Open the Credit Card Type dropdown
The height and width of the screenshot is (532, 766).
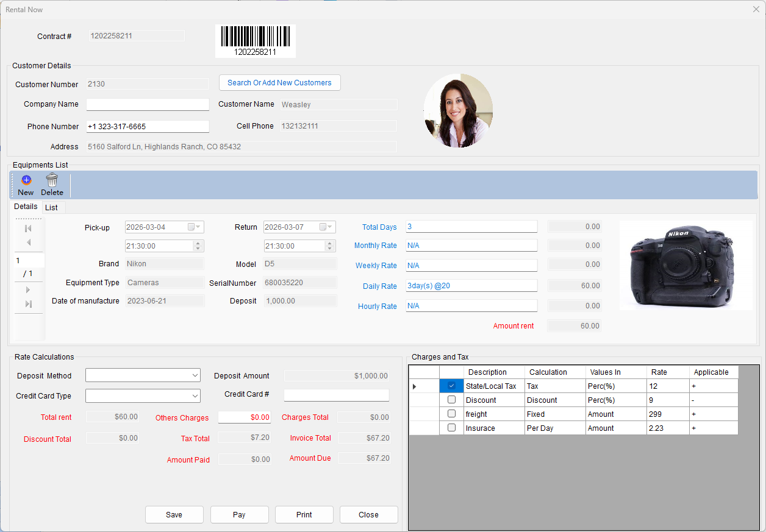coord(195,396)
